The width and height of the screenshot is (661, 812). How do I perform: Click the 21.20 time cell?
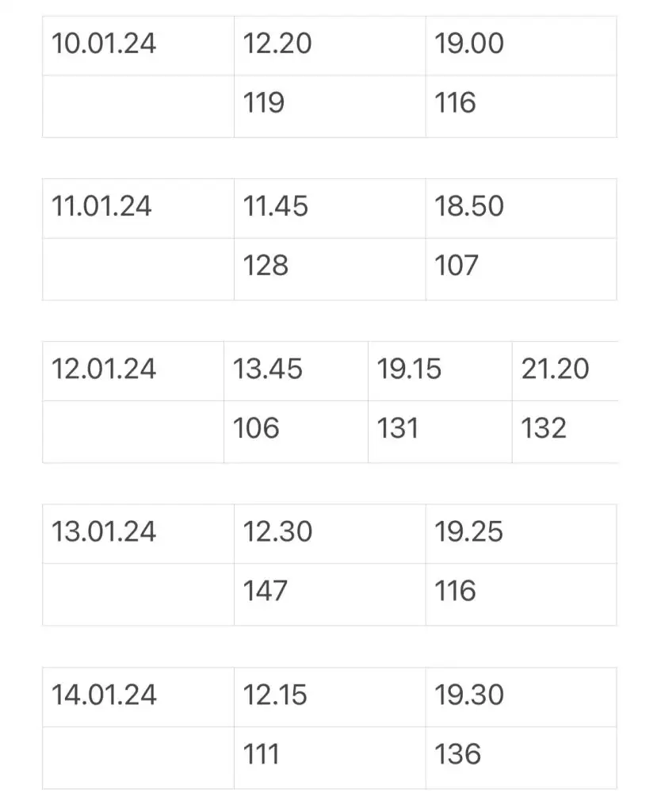coord(565,371)
